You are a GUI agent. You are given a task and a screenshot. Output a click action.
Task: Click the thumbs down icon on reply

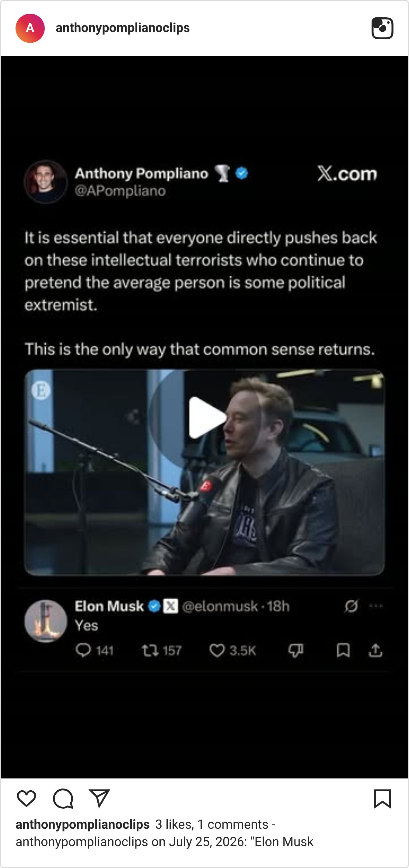tap(296, 651)
